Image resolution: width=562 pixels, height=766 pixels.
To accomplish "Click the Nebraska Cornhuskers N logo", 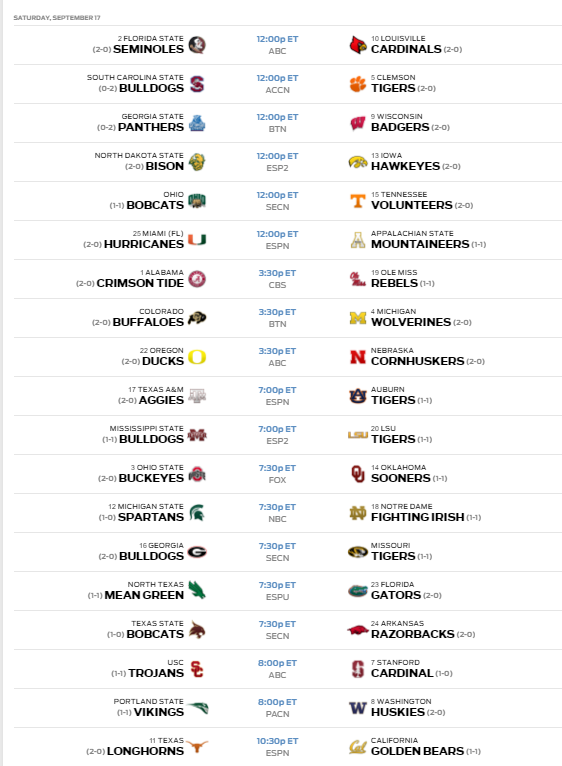I will 358,357.
